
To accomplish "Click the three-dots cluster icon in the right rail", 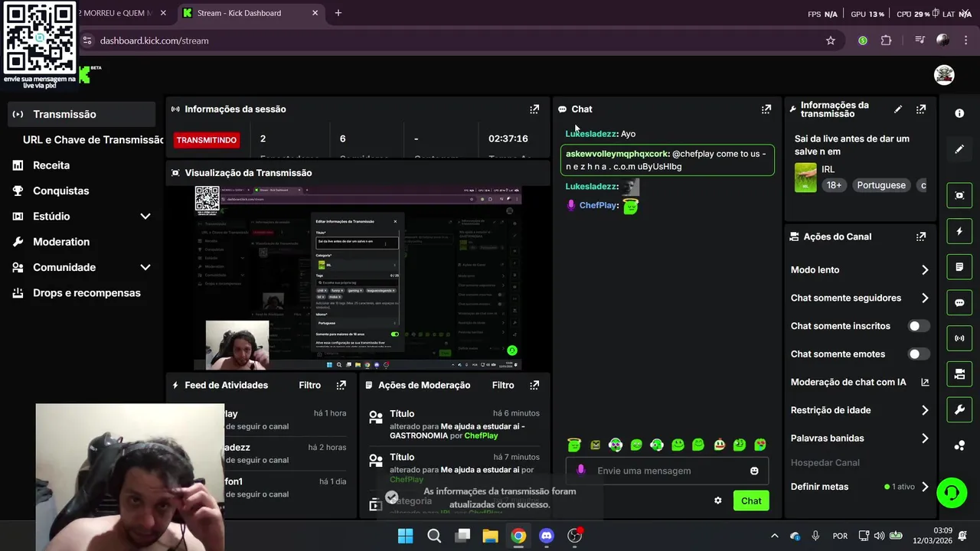I will 959,445.
